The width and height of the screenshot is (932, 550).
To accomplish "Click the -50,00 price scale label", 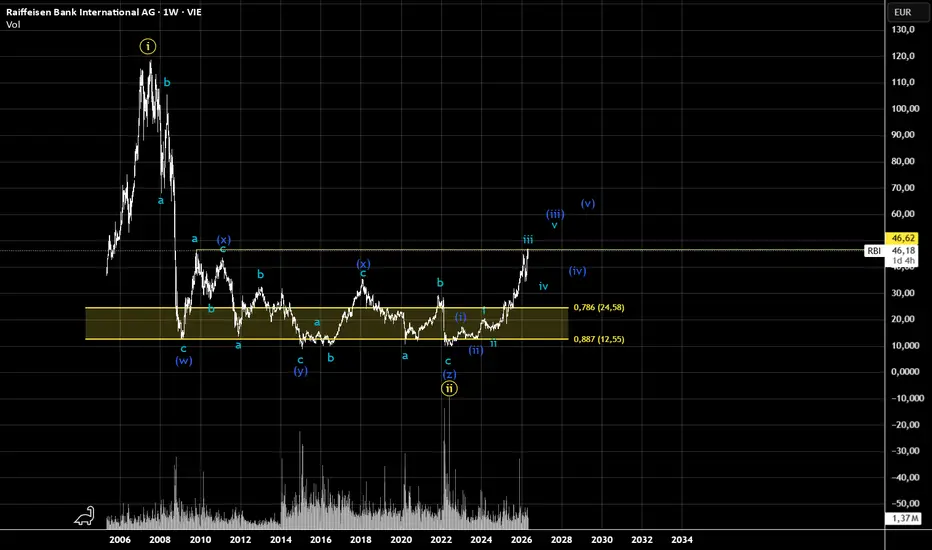I will click(x=904, y=504).
